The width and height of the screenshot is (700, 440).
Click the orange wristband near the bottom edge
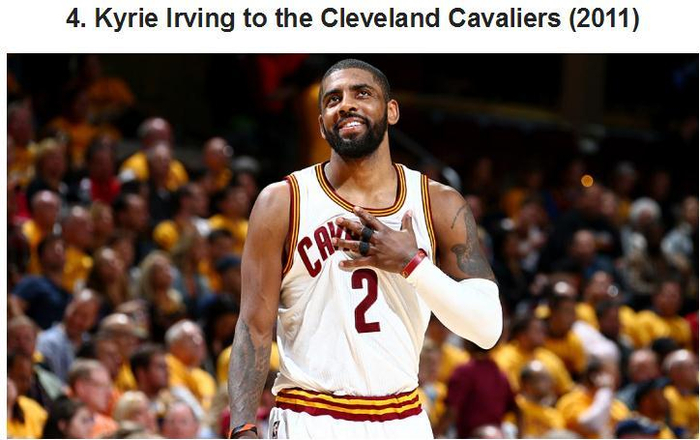pos(243,431)
